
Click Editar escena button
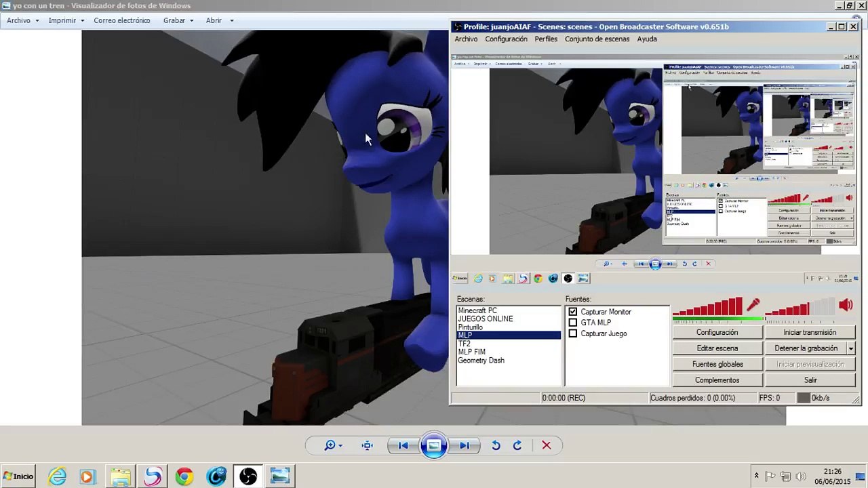pos(717,348)
